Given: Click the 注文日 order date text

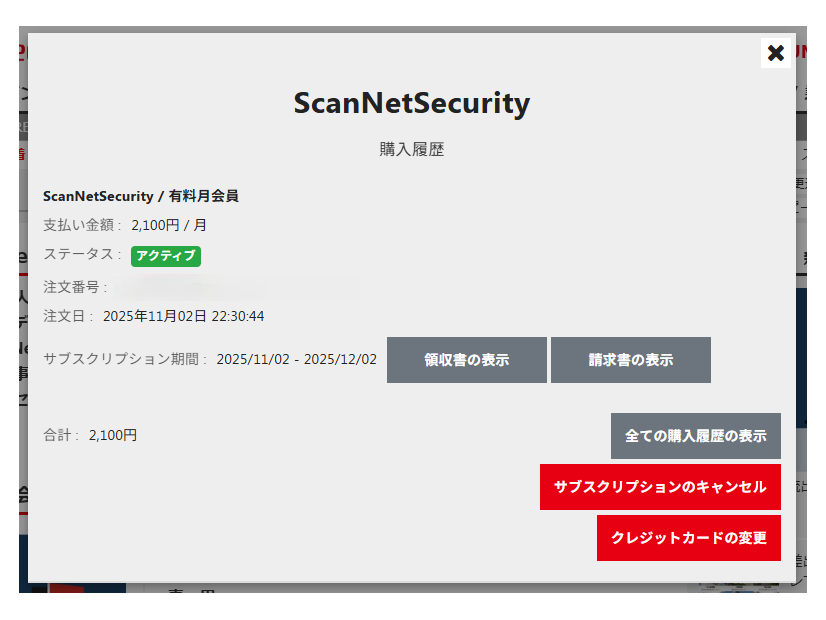Looking at the screenshot, I should click(67, 315).
